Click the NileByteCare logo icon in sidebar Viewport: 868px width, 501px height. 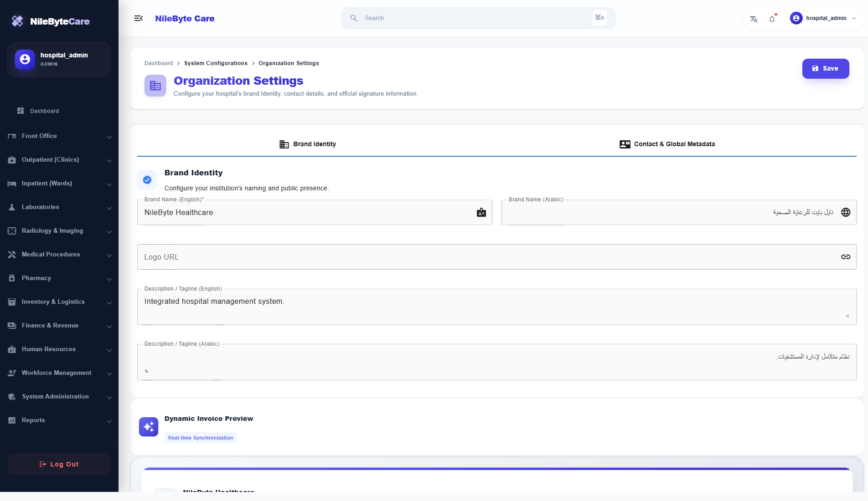pyautogui.click(x=17, y=21)
